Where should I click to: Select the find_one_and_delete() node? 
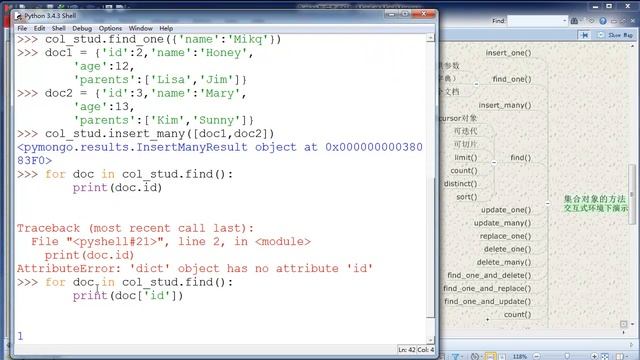pyautogui.click(x=489, y=275)
